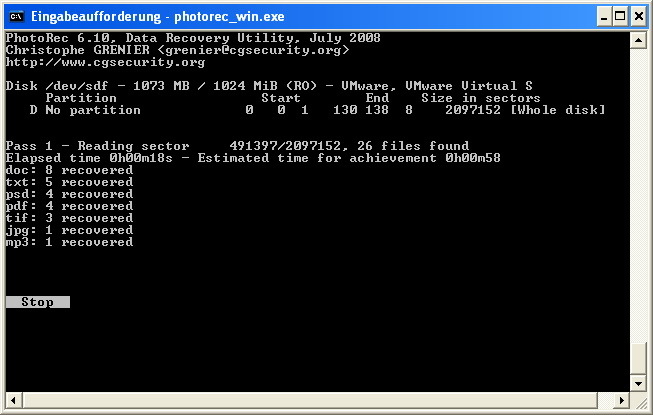Click the sector count '2097152' in partition row

[x=473, y=110]
